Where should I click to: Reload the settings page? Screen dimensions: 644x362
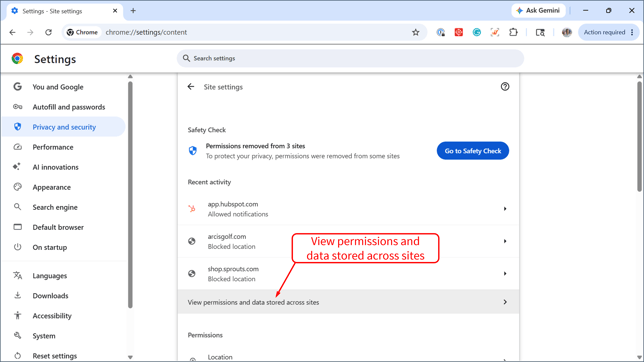48,32
